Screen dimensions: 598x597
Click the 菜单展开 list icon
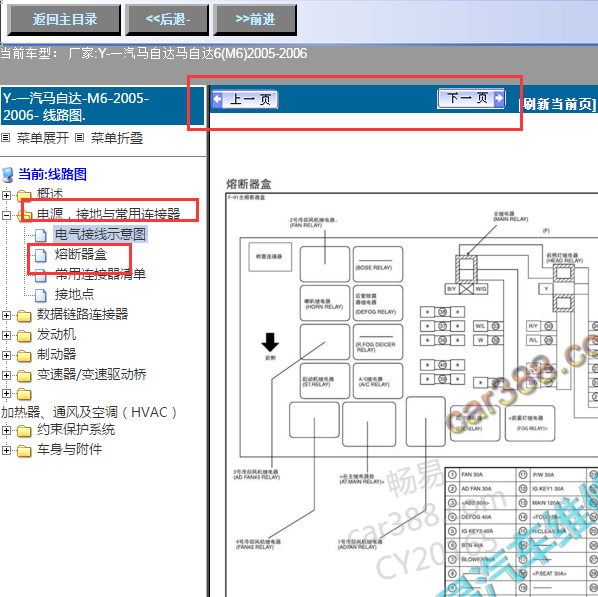point(6,138)
